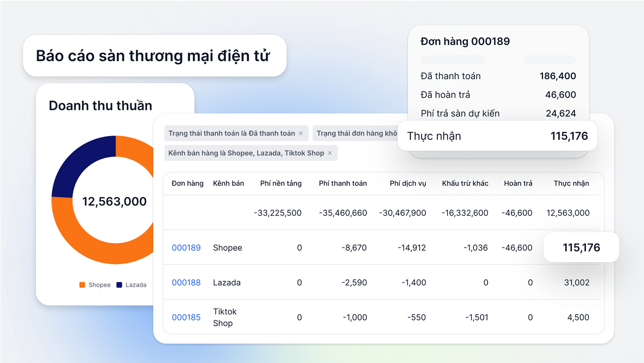Click the Thực nhận column header
Viewport: 644px width, 363px height.
(x=571, y=183)
